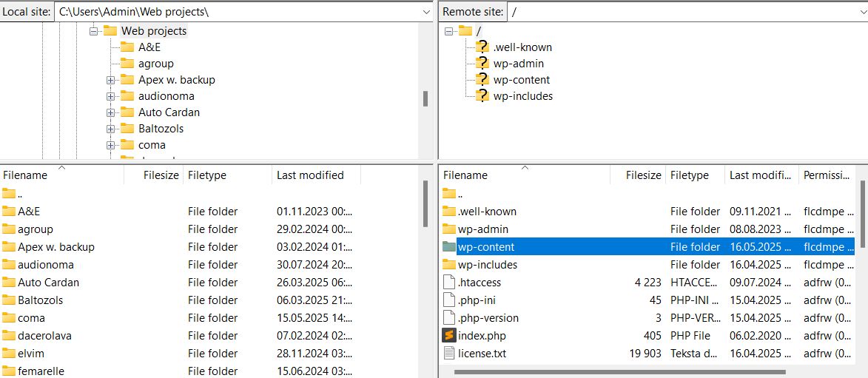Click the .htaccess file icon
Viewport: 868px width, 378px height.
tap(449, 283)
